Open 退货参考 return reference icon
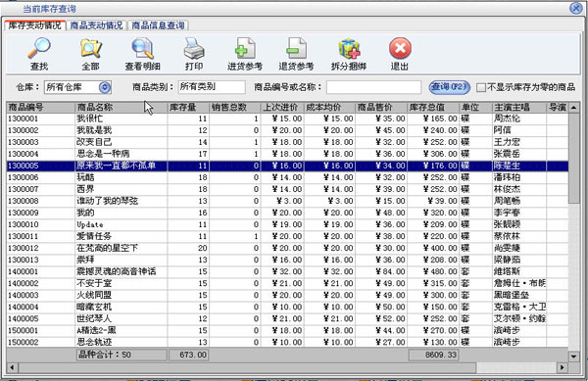The image size is (588, 381). point(296,49)
